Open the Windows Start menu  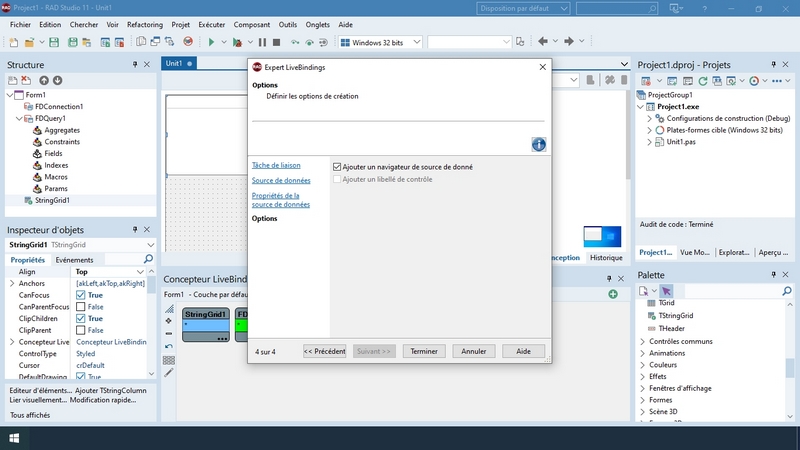tap(15, 438)
